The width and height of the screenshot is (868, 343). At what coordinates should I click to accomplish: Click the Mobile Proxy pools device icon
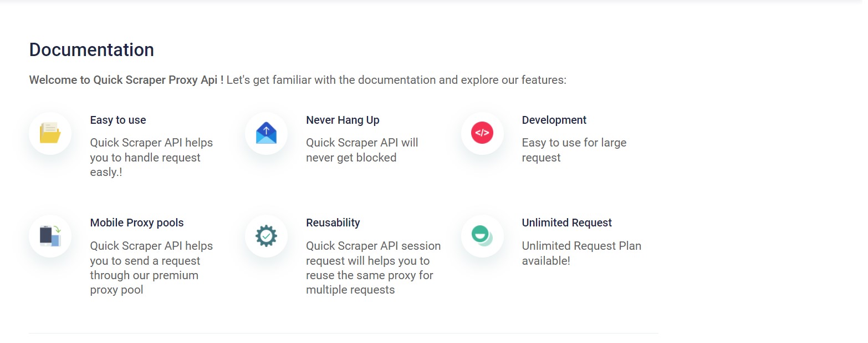pyautogui.click(x=50, y=236)
